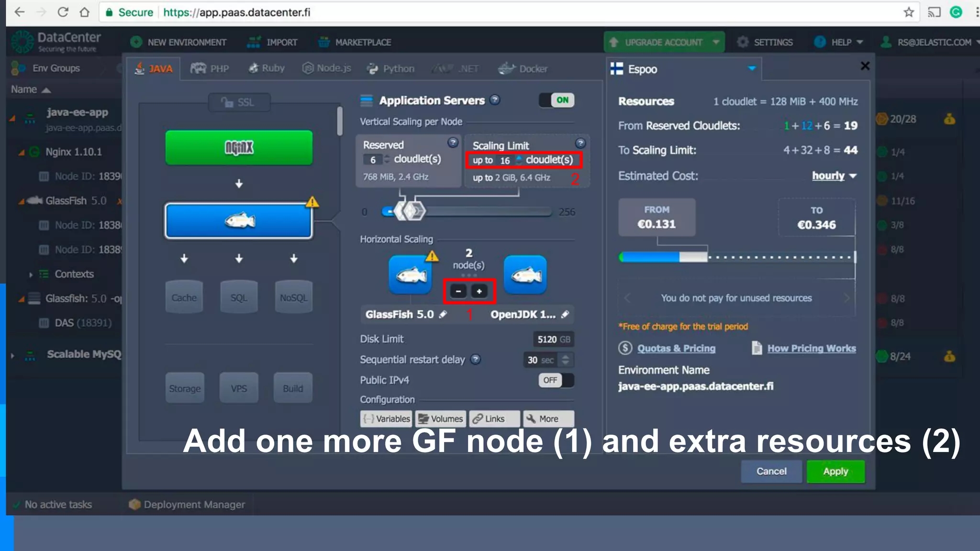The image size is (980, 551).
Task: Enable the SSL option
Action: click(239, 102)
